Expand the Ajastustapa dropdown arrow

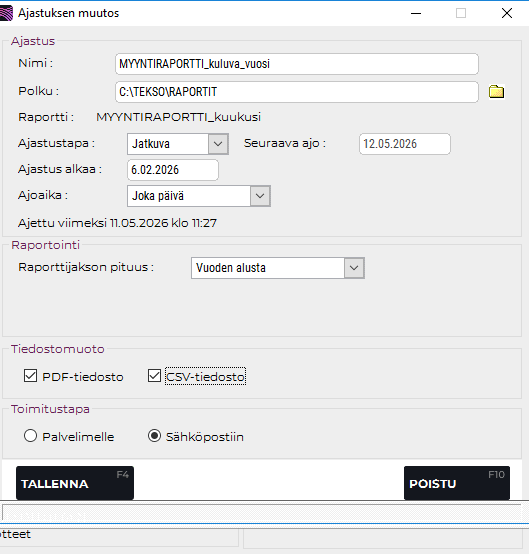pyautogui.click(x=218, y=144)
